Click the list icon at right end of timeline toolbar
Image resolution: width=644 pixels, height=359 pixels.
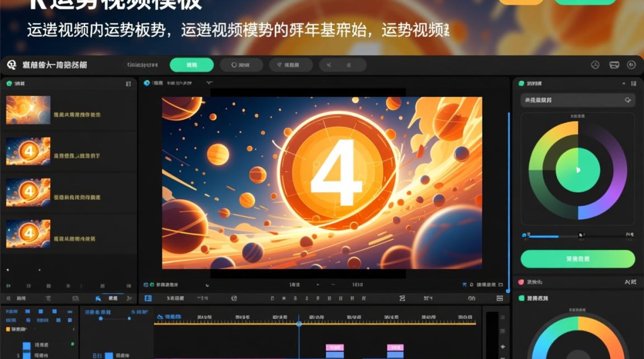point(500,298)
